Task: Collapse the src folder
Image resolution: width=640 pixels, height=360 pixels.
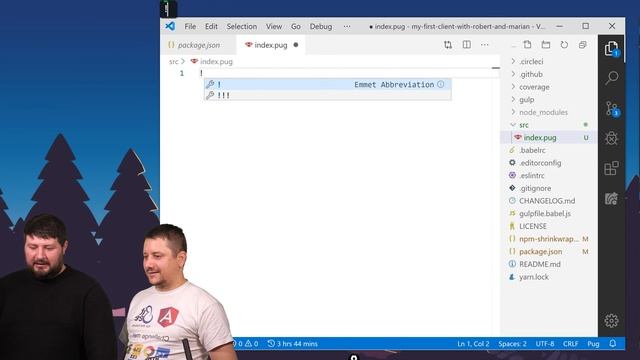Action: pyautogui.click(x=524, y=125)
